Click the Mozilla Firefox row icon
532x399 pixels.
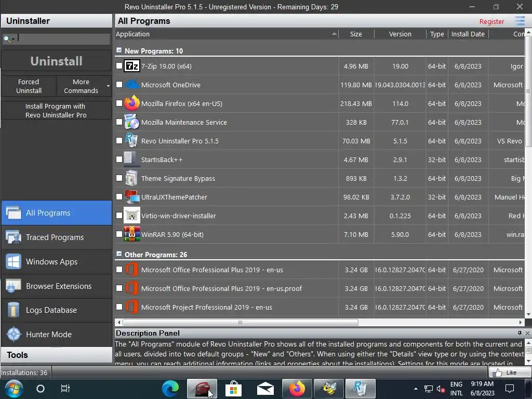132,103
